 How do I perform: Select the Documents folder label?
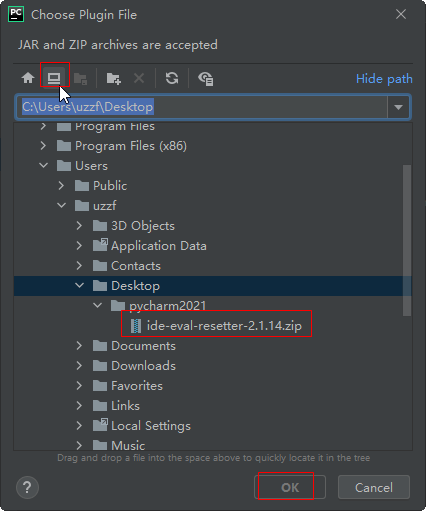pos(143,346)
